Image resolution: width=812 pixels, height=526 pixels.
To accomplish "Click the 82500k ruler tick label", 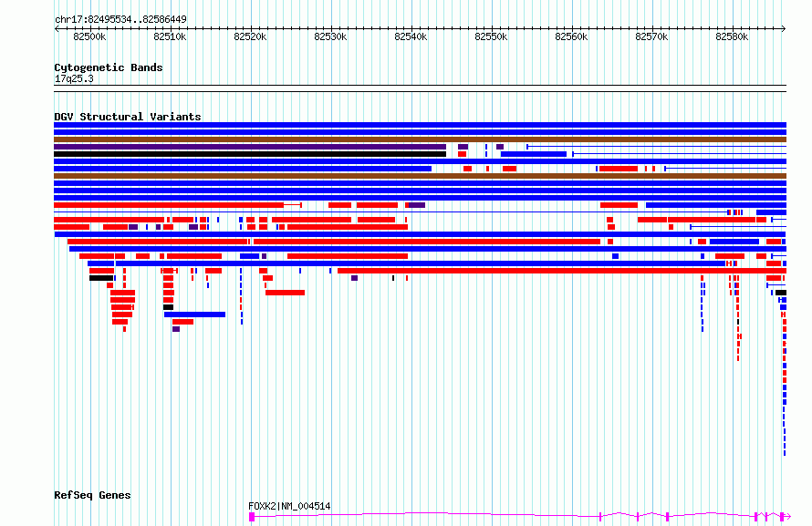I will pyautogui.click(x=89, y=37).
